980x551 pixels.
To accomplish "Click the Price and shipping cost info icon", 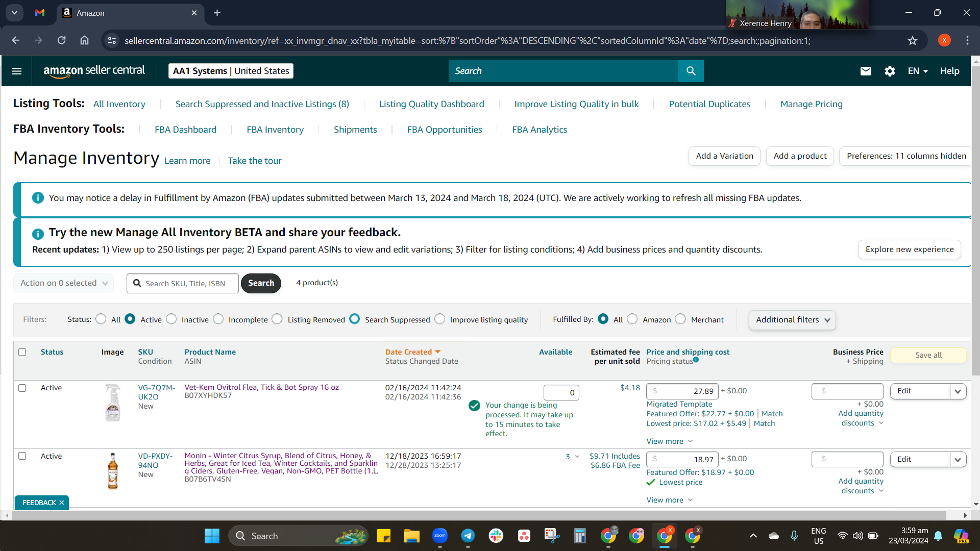I will (696, 360).
